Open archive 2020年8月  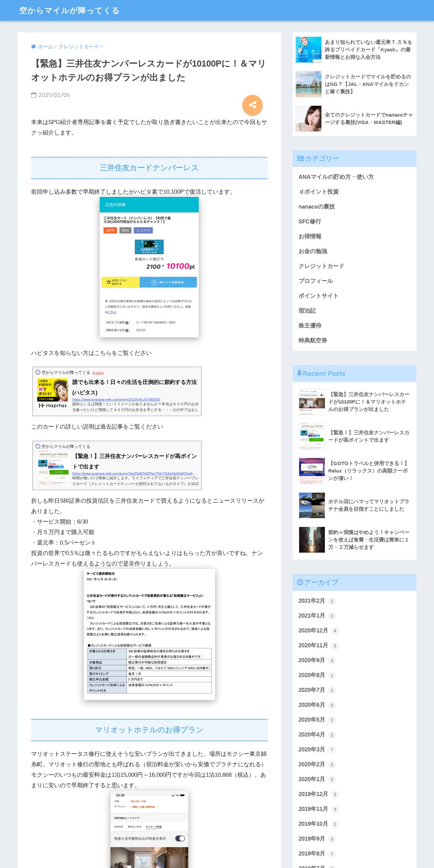pyautogui.click(x=311, y=675)
